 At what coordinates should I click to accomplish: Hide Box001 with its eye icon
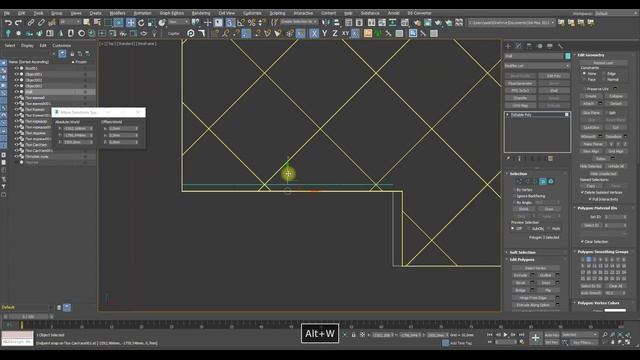pyautogui.click(x=16, y=68)
